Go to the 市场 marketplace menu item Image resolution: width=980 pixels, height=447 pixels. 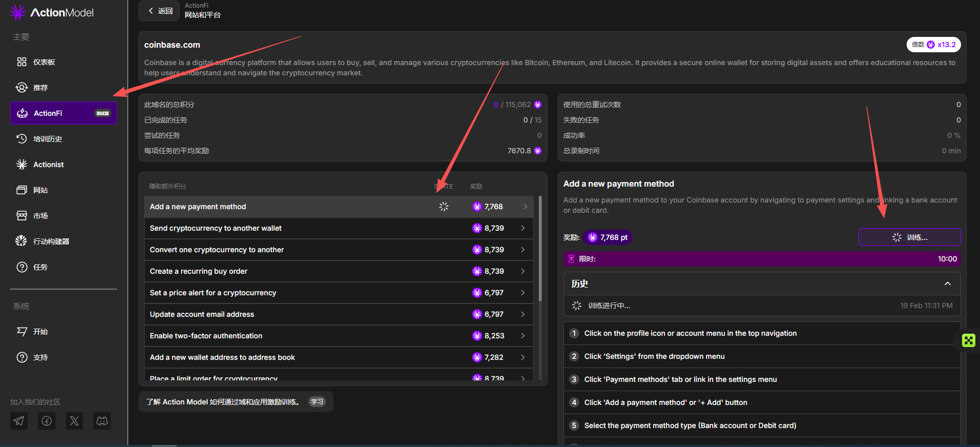tap(40, 216)
